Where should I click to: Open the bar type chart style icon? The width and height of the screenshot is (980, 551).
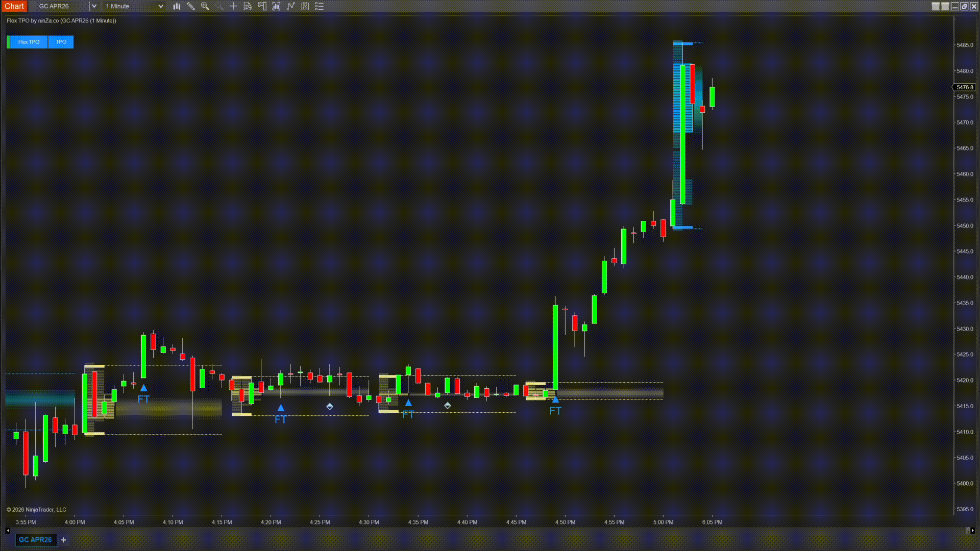(177, 6)
